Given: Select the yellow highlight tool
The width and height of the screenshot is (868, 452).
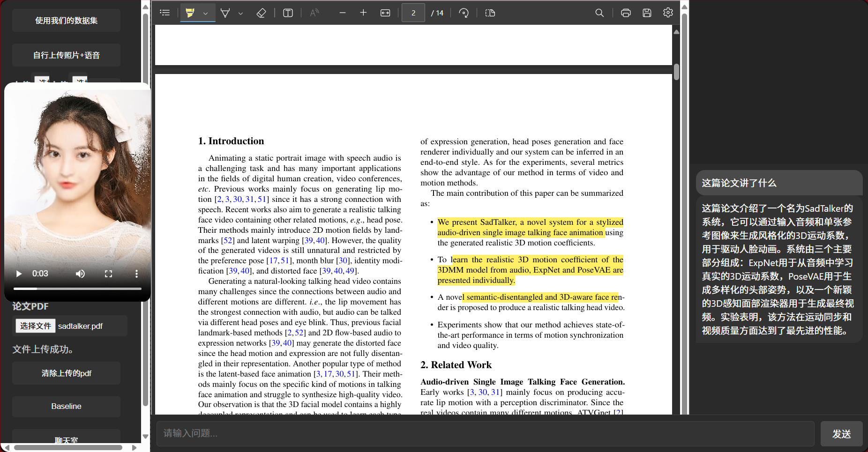Looking at the screenshot, I should (x=190, y=13).
